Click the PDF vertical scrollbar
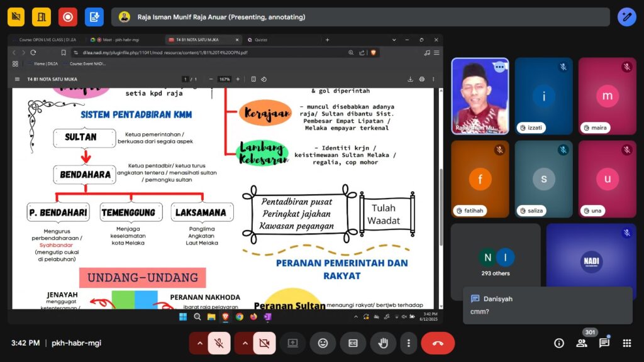Image resolution: width=644 pixels, height=362 pixels. [441, 207]
